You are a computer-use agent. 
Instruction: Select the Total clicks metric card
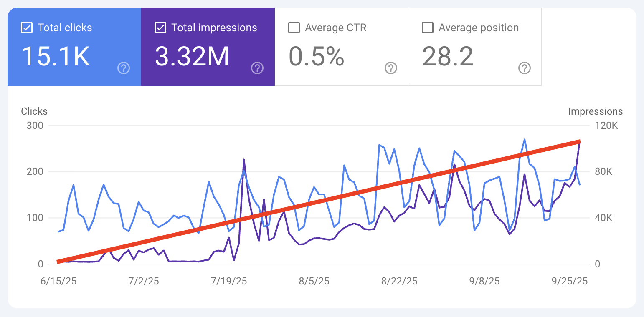74,46
